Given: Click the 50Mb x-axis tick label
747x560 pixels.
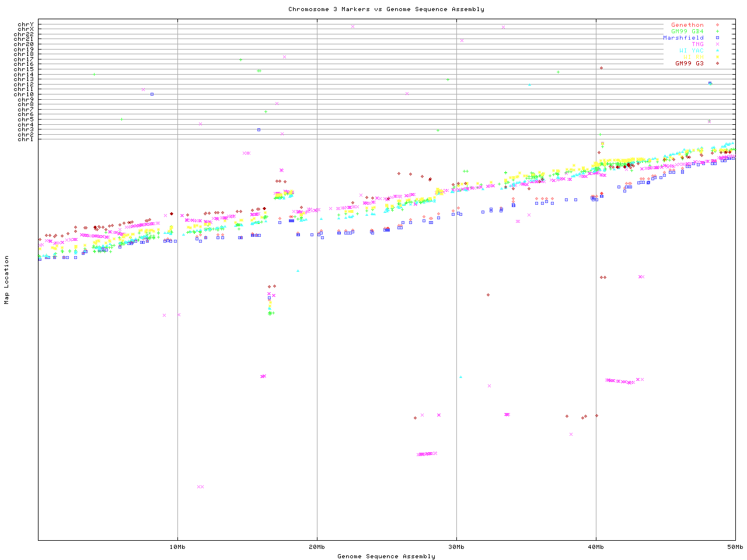Looking at the screenshot, I should (x=735, y=547).
